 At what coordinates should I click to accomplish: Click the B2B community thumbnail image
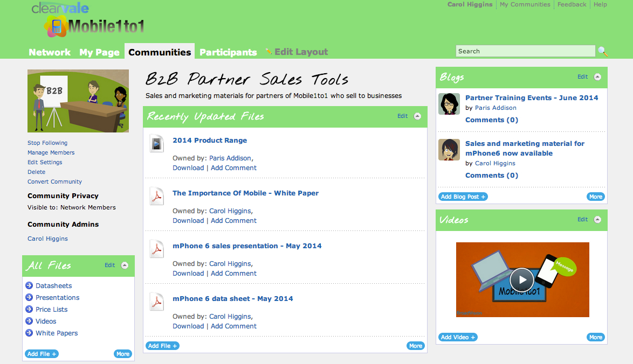click(78, 101)
